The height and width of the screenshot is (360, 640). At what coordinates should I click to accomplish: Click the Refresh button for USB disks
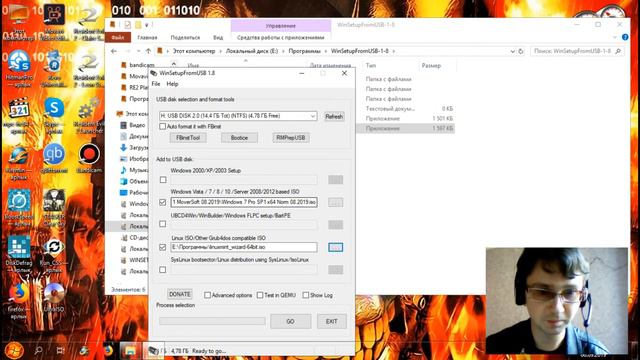pos(334,116)
